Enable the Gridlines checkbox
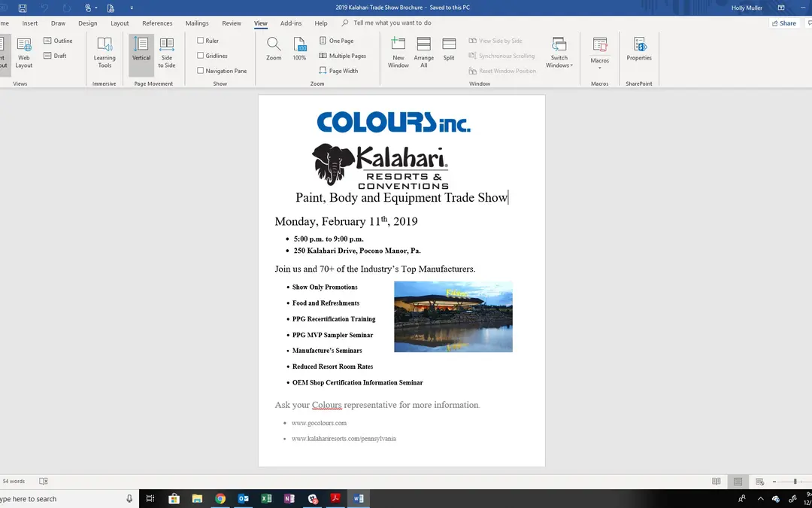Screen dimensions: 812x508 [201, 56]
